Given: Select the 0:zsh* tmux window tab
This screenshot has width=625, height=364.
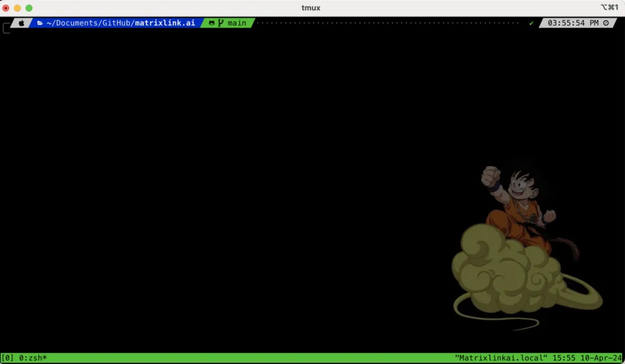Looking at the screenshot, I should point(33,358).
